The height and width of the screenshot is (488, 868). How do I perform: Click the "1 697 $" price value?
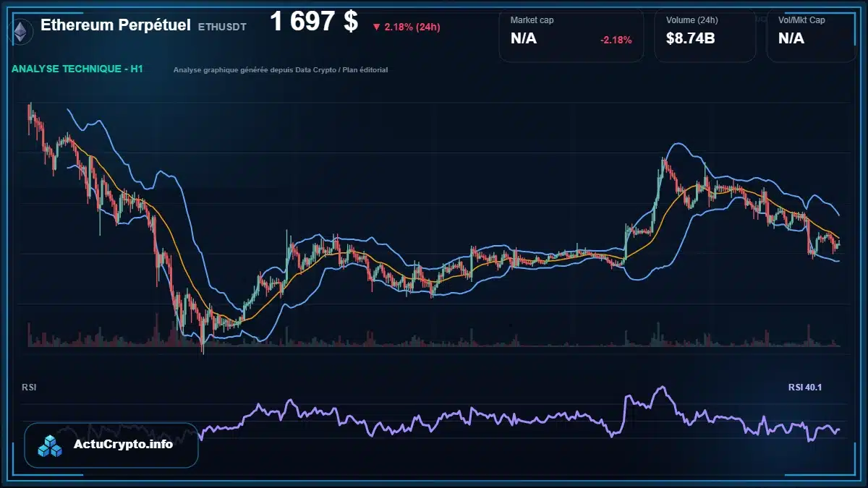coord(314,22)
